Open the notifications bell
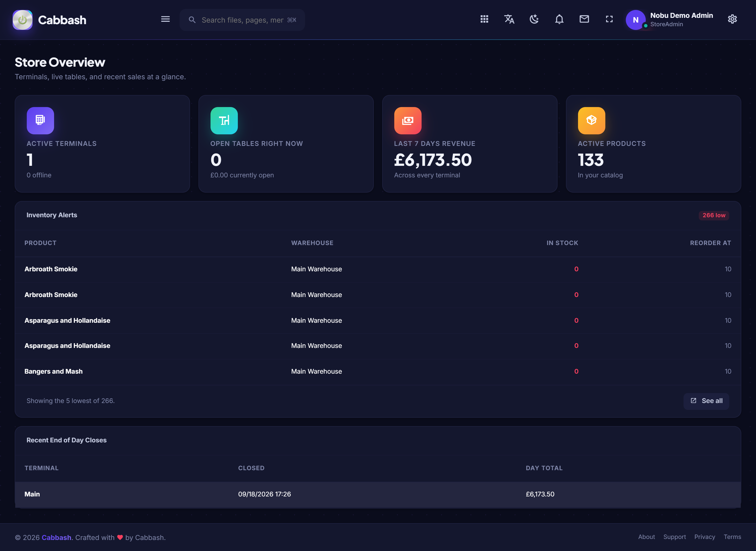 point(559,19)
